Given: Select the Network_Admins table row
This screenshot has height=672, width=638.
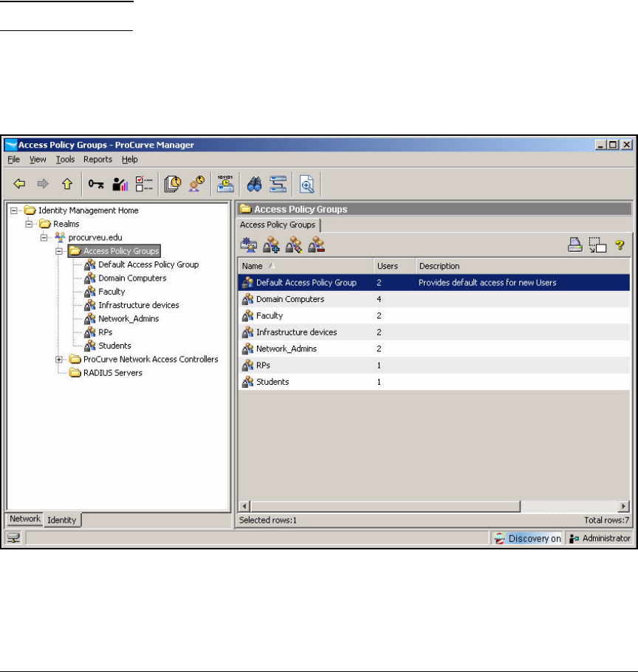Looking at the screenshot, I should [x=433, y=349].
